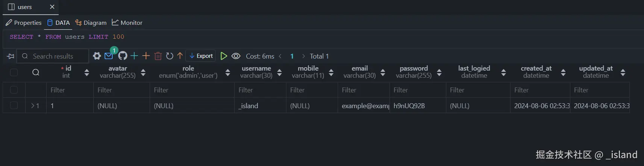Click the sort arrows on the id column

tap(87, 72)
